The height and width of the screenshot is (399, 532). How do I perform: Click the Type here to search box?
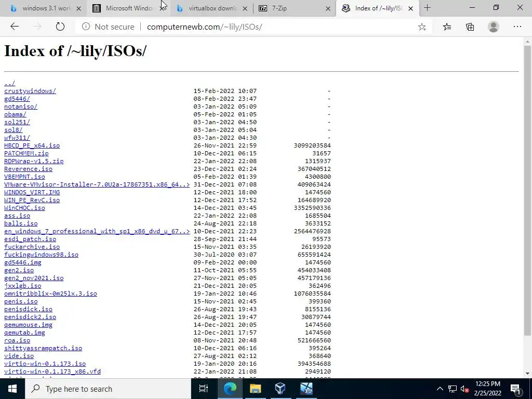click(x=108, y=389)
